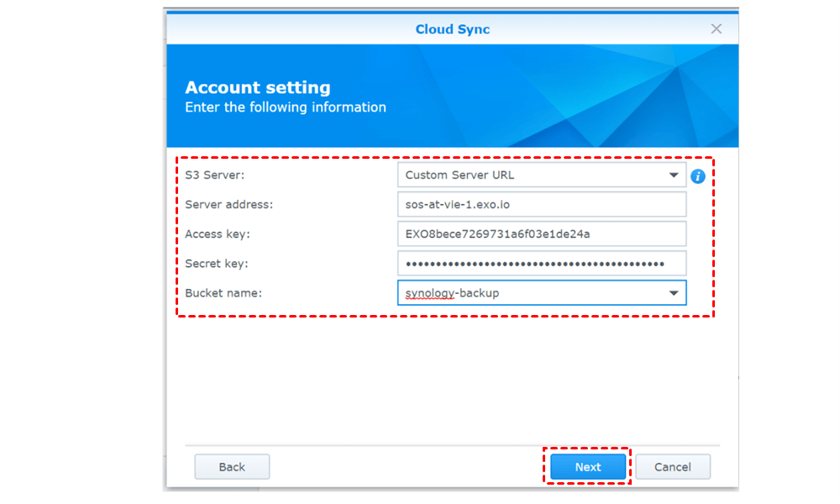Go back with the Back button

click(x=232, y=467)
